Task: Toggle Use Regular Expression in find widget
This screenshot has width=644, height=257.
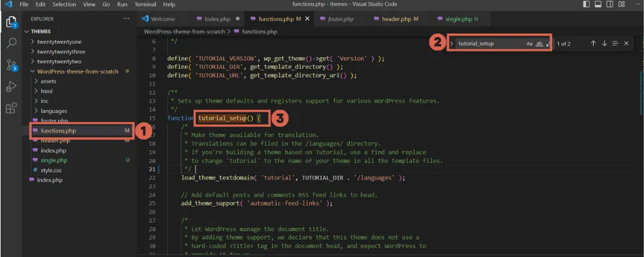Action: (x=548, y=43)
